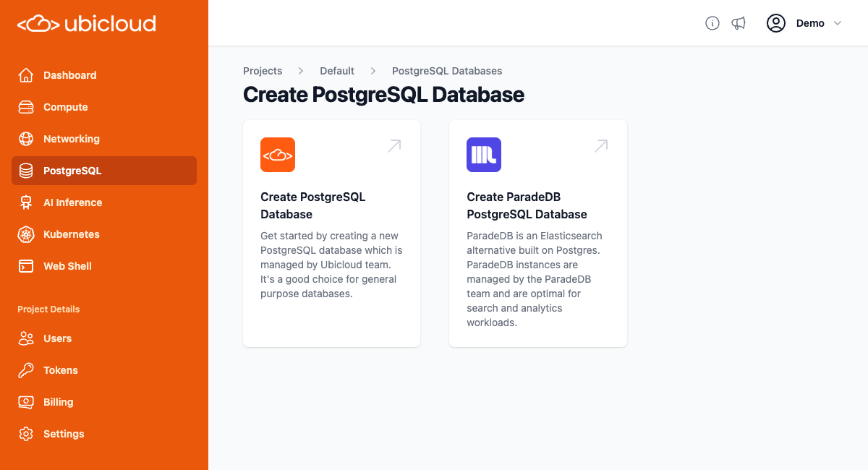
Task: Open the external link arrow on PostgreSQL card
Action: 393,145
